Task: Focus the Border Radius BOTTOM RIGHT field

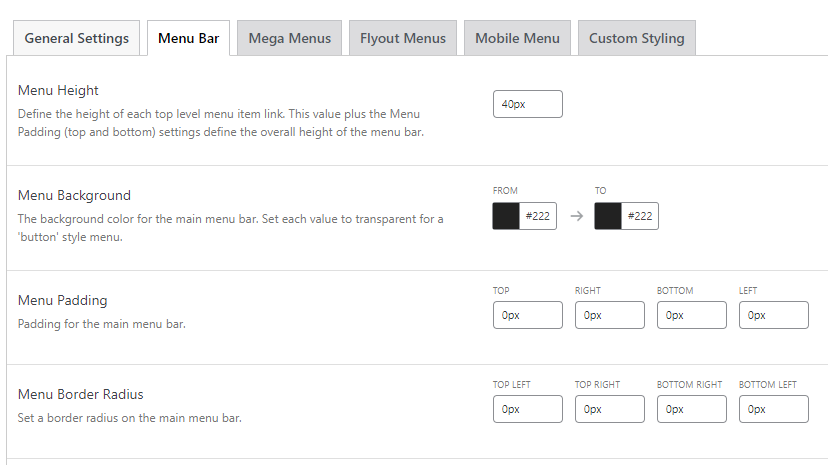Action: pos(691,409)
